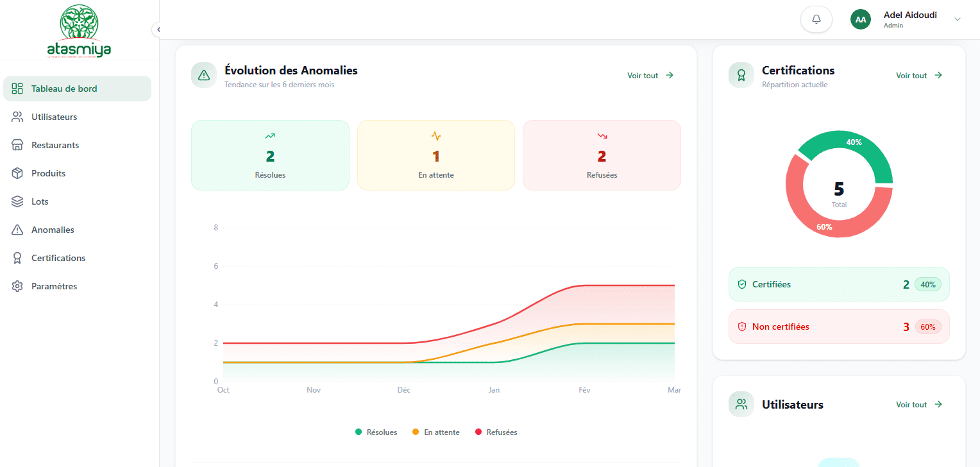This screenshot has height=467, width=980.
Task: Collapse the sidebar with the chevron
Action: click(158, 30)
